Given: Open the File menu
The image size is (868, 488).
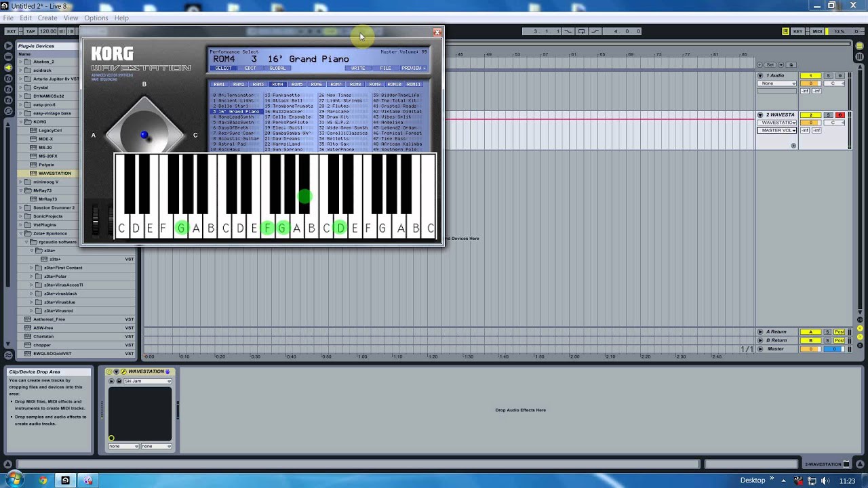Looking at the screenshot, I should click(8, 18).
